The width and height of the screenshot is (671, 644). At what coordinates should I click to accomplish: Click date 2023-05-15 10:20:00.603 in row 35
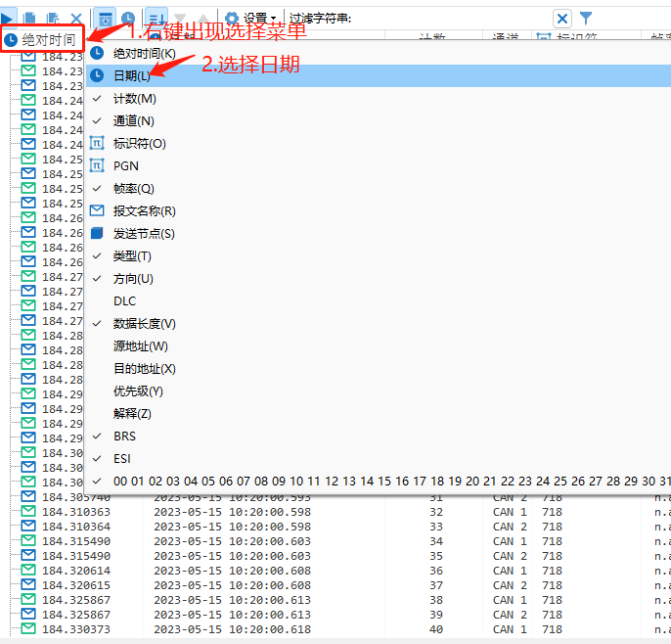coord(233,556)
